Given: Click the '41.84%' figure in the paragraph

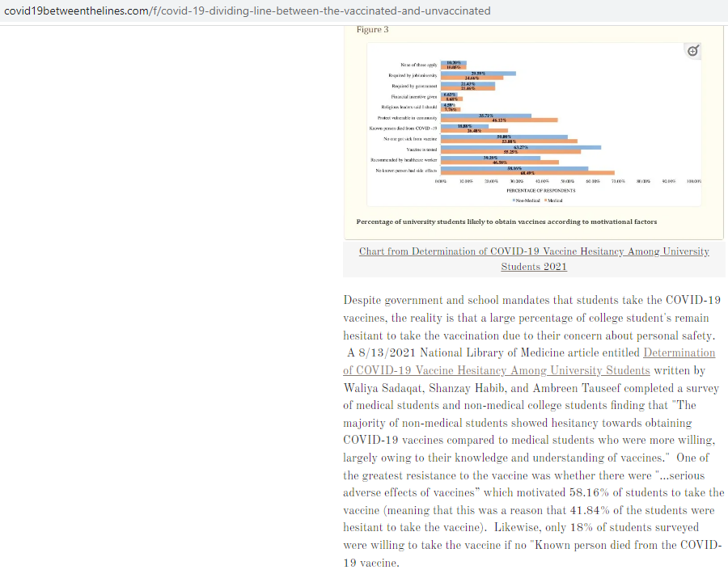Looking at the screenshot, I should tap(590, 510).
